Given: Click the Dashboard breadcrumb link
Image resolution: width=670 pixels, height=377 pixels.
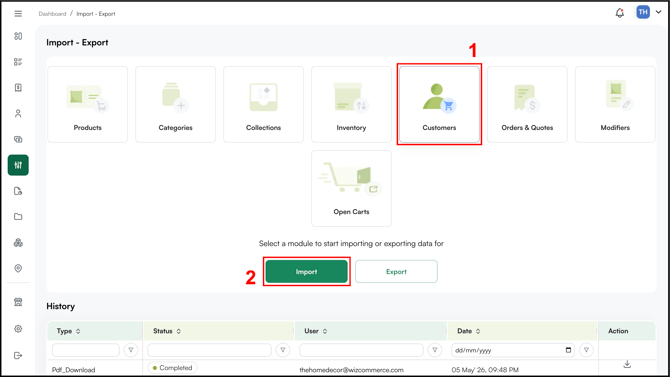Looking at the screenshot, I should pos(52,14).
